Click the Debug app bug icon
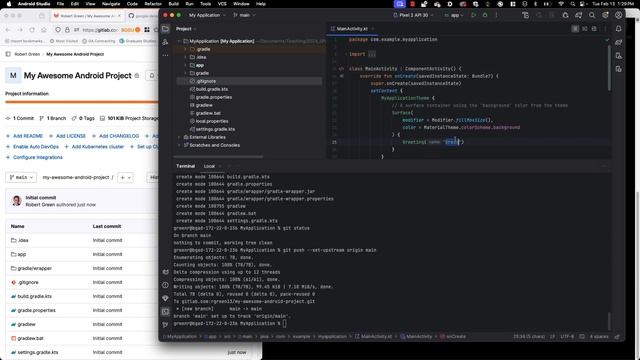Screen dimensions: 640x360 point(485,15)
